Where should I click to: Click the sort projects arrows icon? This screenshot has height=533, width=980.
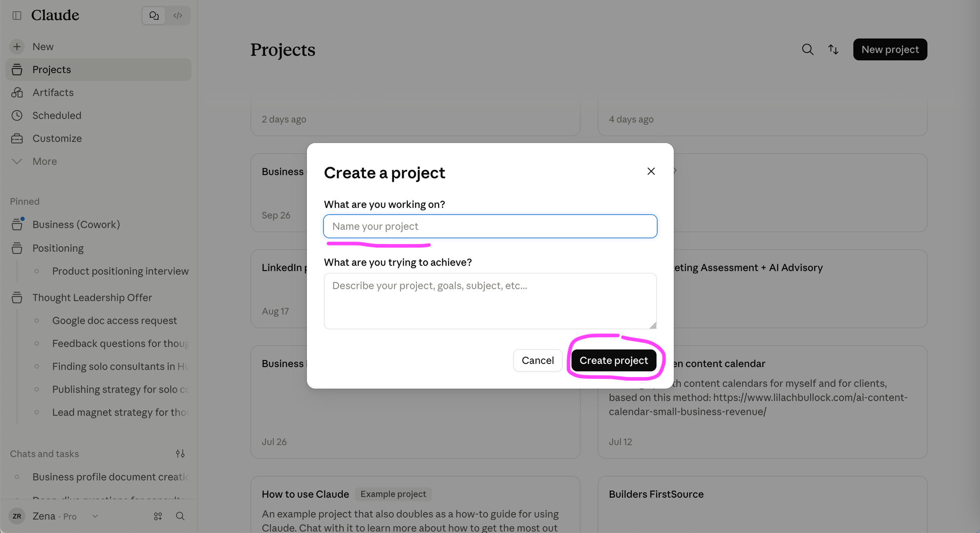click(833, 49)
